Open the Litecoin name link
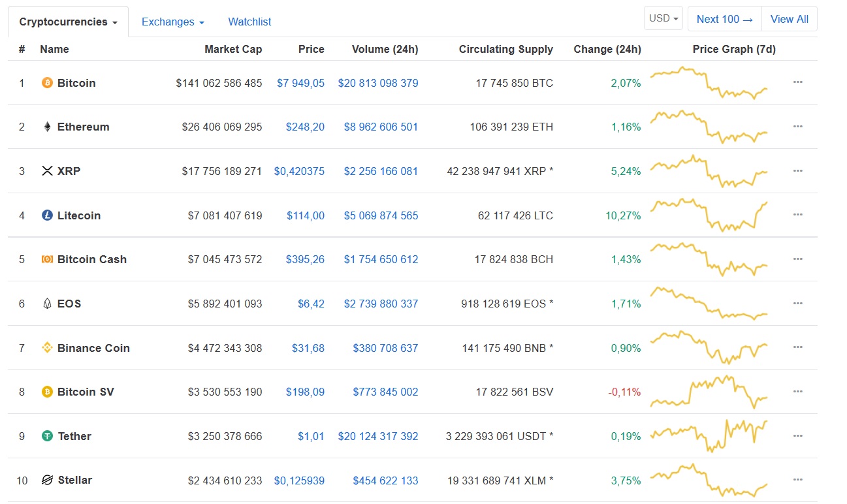 (x=79, y=215)
